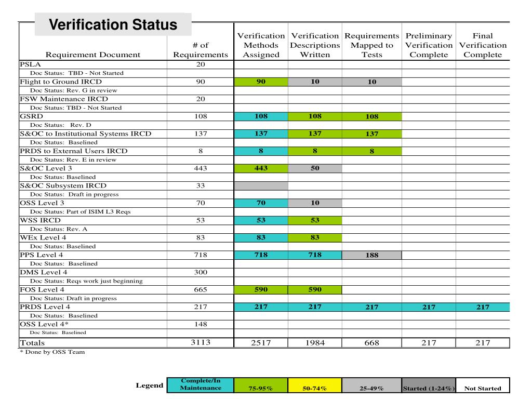The width and height of the screenshot is (532, 399).
Task: Click the gray '188' cell for PPS Level 4
Action: [x=372, y=255]
